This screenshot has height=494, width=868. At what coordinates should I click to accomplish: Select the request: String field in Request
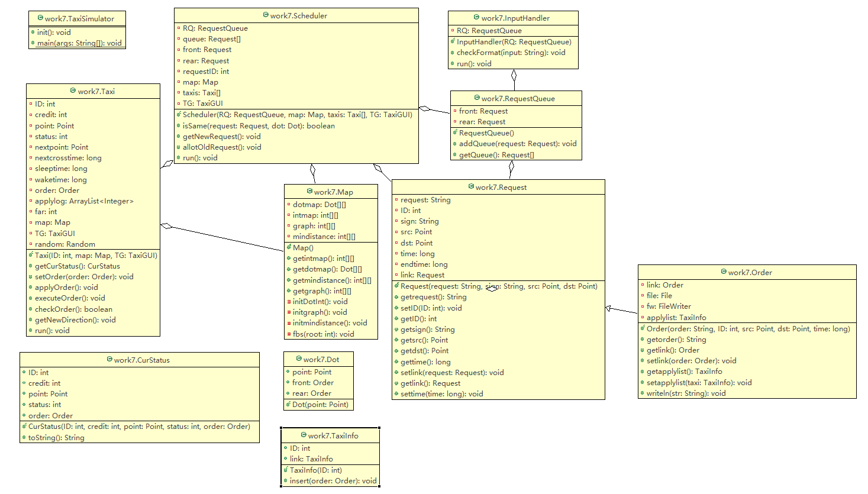click(425, 200)
